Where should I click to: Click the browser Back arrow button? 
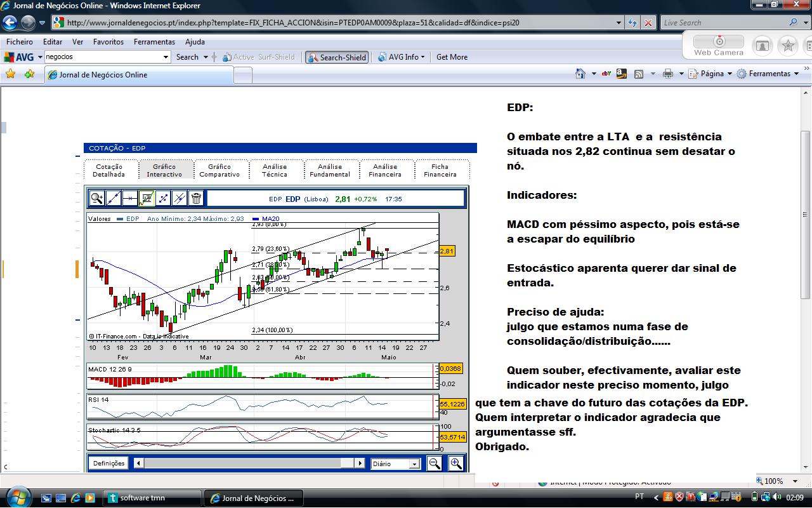click(10, 23)
